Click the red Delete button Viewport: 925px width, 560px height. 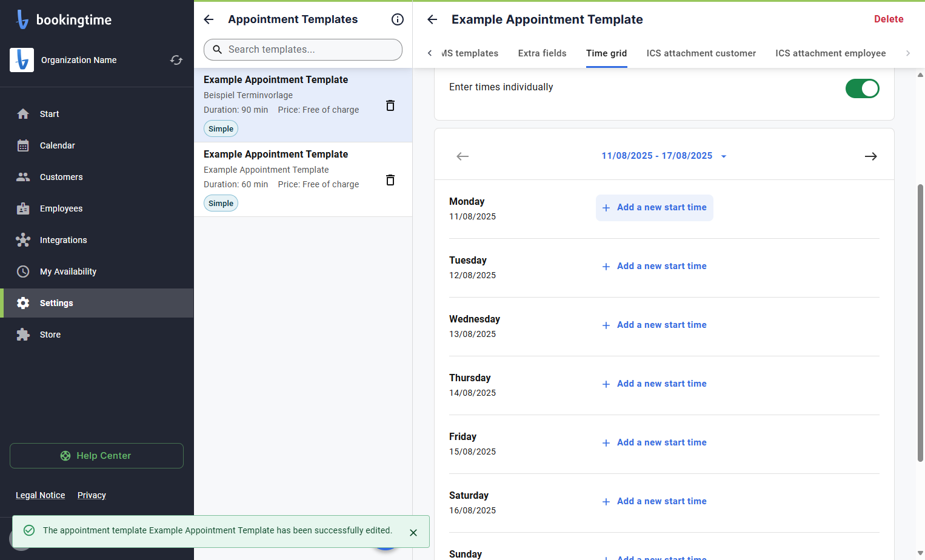(x=889, y=19)
